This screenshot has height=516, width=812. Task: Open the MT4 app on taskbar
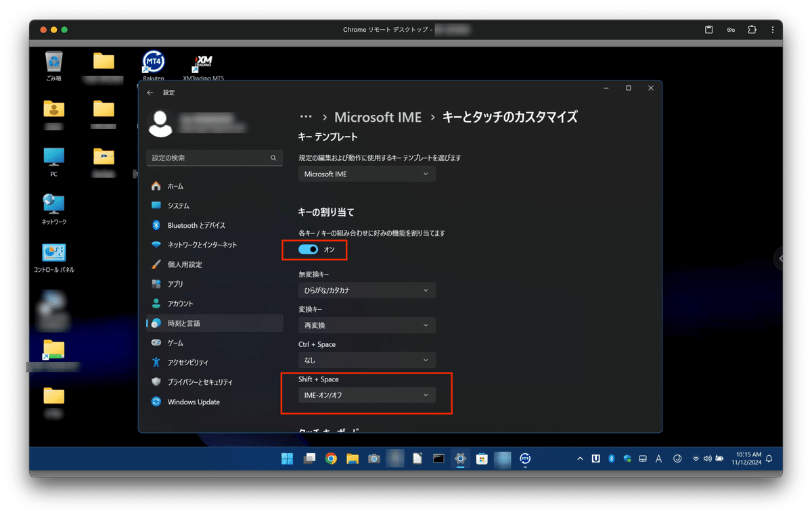(x=525, y=459)
